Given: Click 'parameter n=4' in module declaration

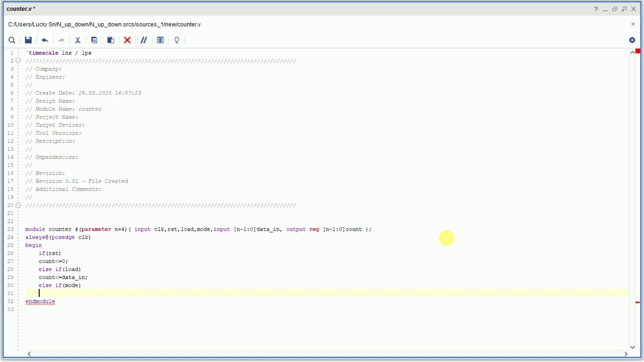Looking at the screenshot, I should click(103, 229).
